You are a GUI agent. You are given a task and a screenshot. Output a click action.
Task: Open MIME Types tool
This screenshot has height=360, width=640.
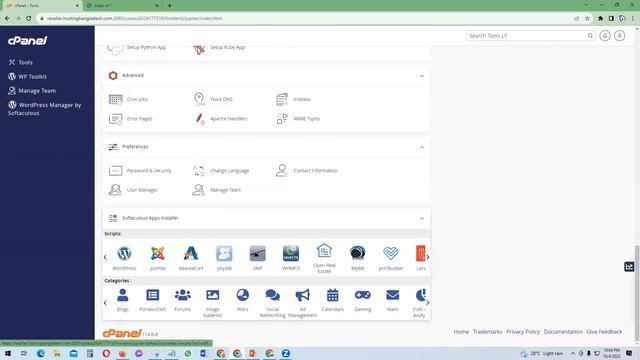point(298,118)
